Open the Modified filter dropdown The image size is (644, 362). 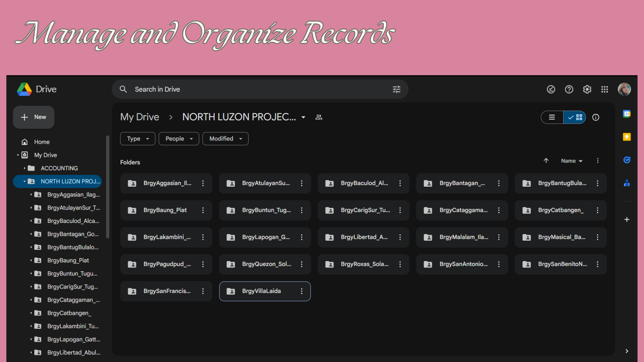[x=225, y=139]
